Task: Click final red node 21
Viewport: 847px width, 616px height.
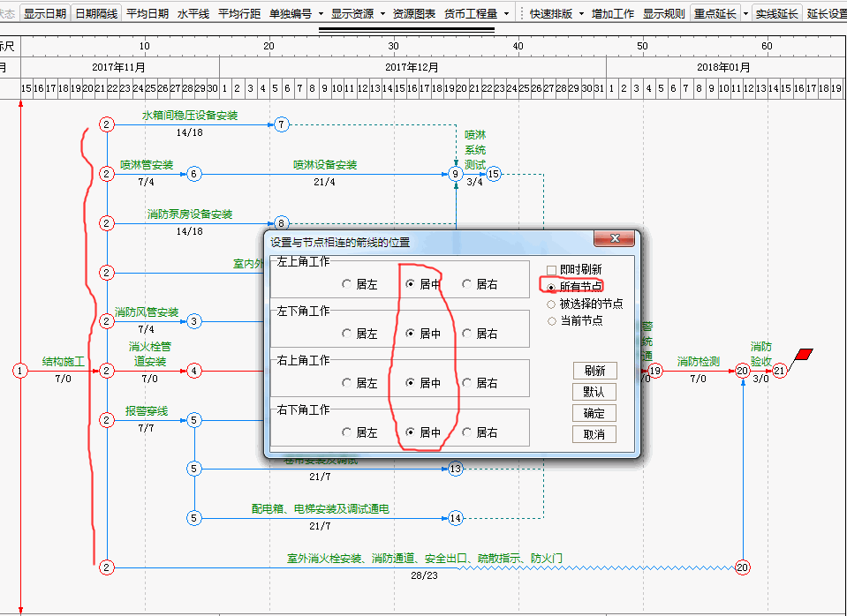Action: [x=779, y=371]
